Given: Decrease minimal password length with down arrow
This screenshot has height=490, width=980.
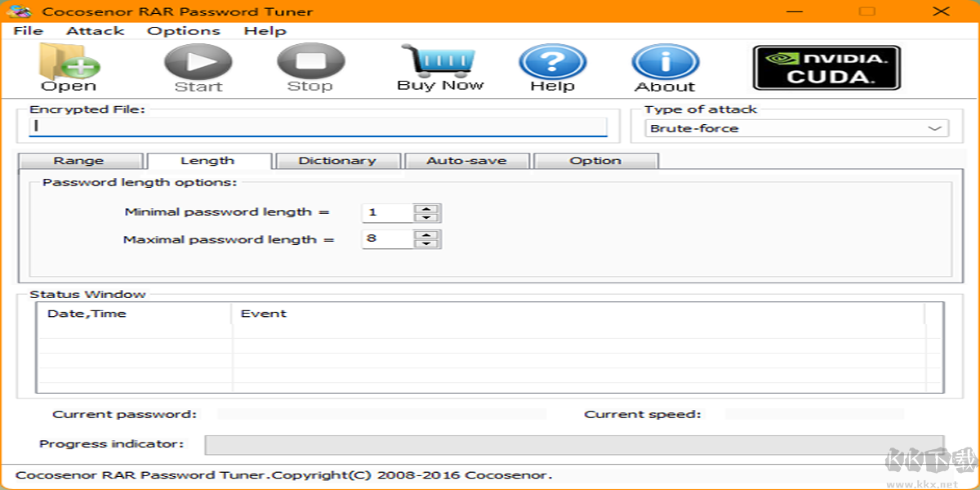Looking at the screenshot, I should [426, 217].
